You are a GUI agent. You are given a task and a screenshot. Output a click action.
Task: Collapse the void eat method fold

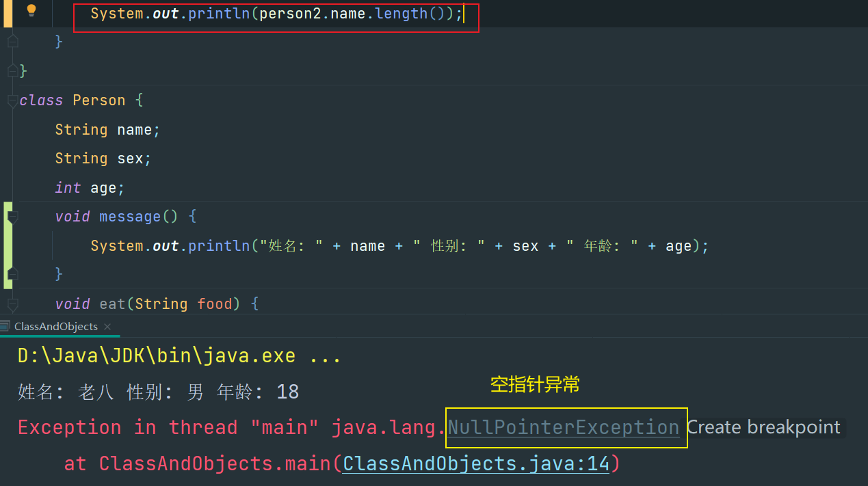12,303
